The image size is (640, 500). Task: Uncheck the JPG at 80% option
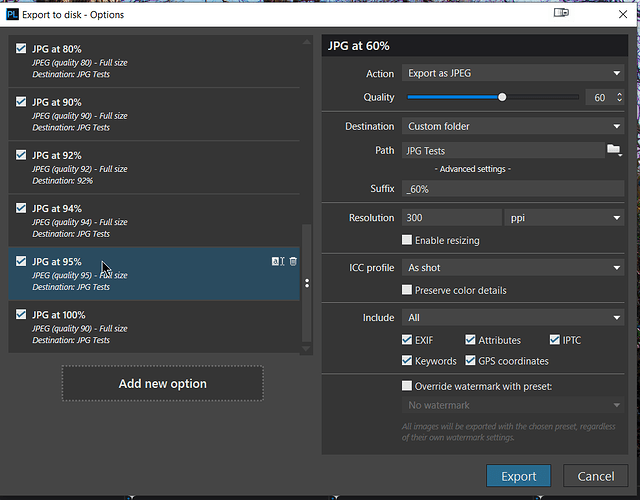[22, 48]
